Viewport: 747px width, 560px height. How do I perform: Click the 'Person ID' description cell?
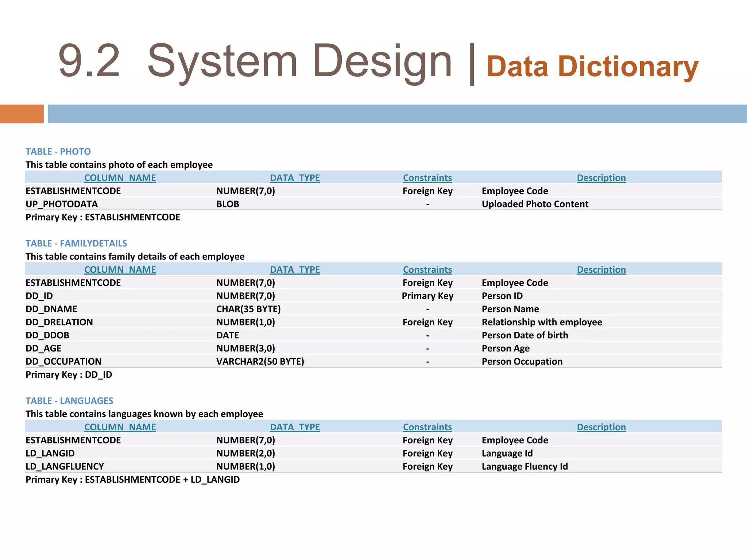point(502,296)
